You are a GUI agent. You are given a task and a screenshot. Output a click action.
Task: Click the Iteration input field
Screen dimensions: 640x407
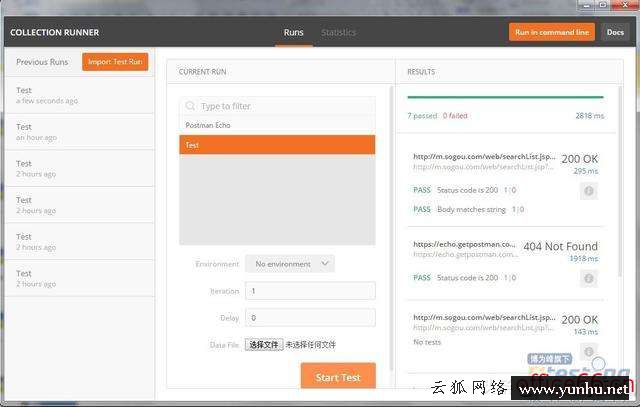pos(310,291)
